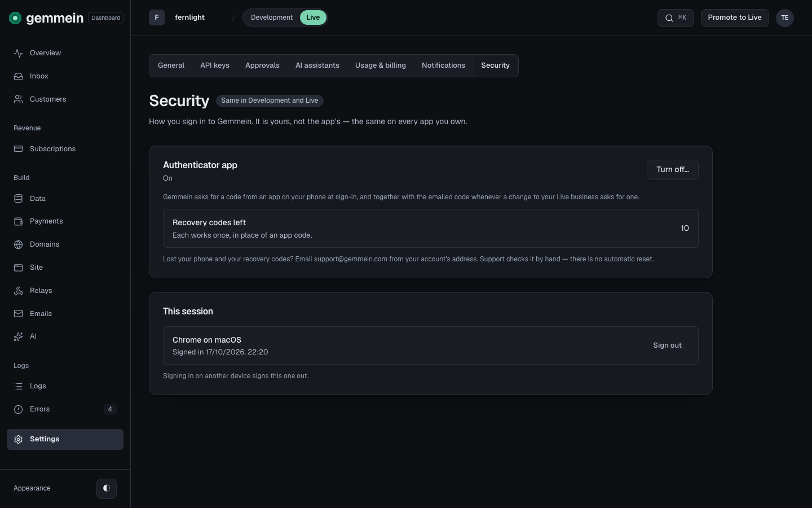This screenshot has width=812, height=508.
Task: Sign out of Chrome on macOS session
Action: click(668, 345)
